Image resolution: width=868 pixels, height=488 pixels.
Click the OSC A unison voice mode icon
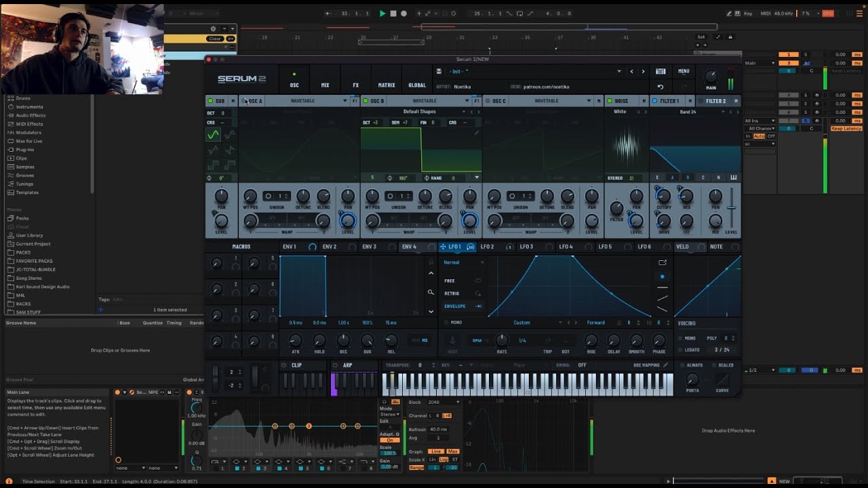point(270,196)
